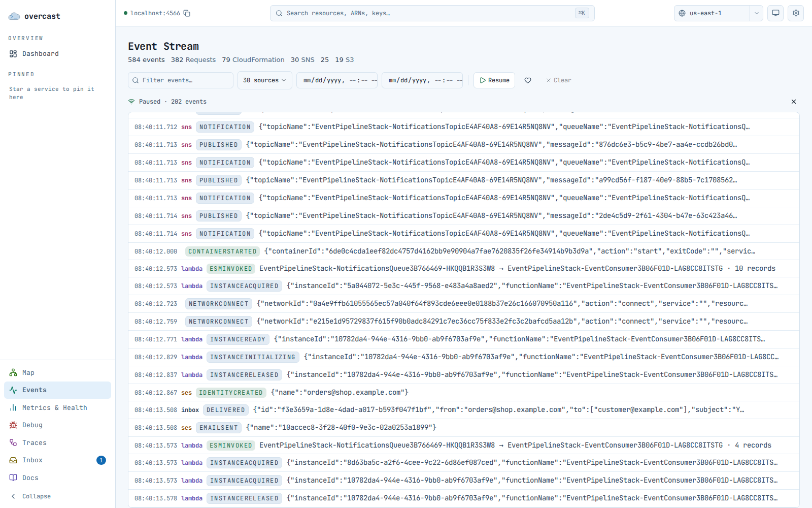
Task: Select the INSTANCEREADY lambda event
Action: 464,339
